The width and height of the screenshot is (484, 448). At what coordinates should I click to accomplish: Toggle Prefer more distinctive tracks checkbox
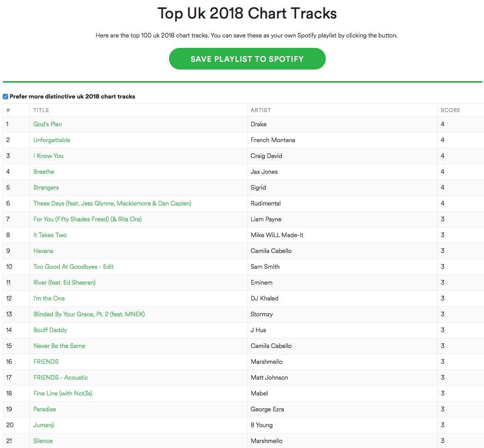point(5,97)
